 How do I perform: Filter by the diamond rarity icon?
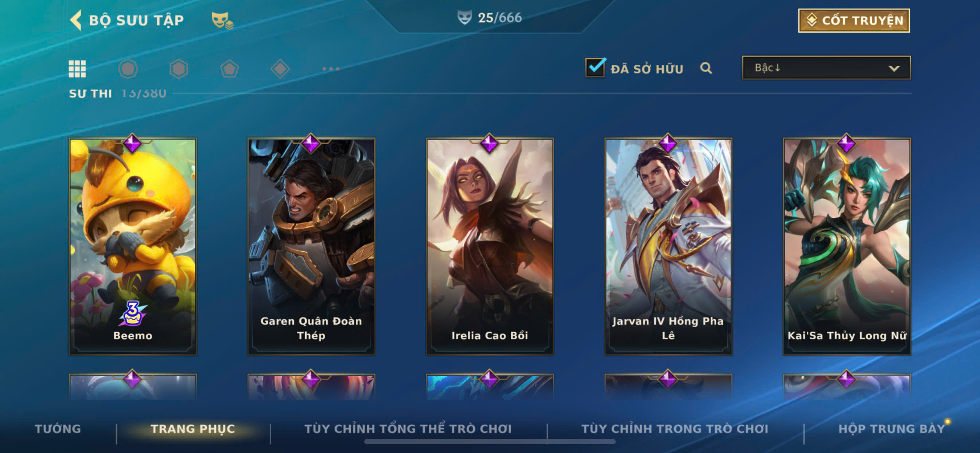click(x=280, y=69)
